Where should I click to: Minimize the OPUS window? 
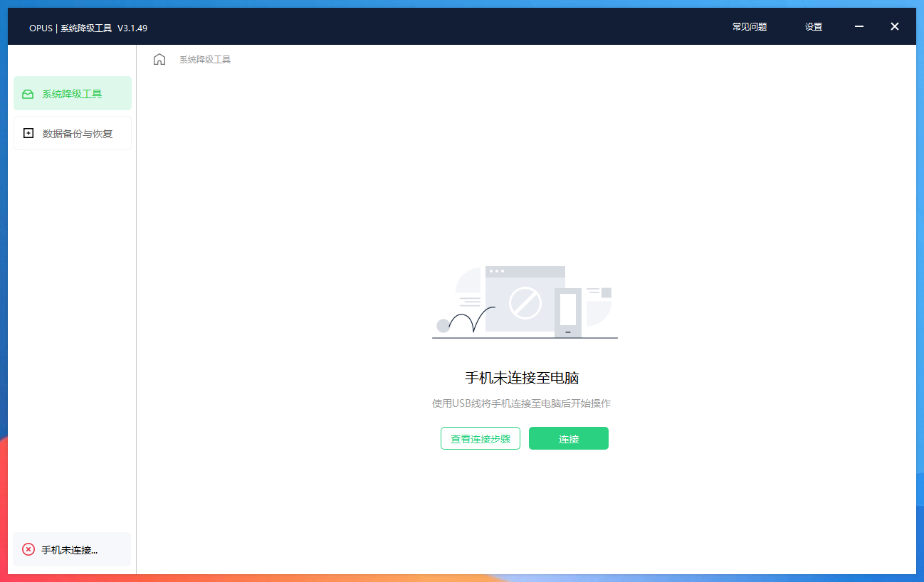pyautogui.click(x=859, y=26)
